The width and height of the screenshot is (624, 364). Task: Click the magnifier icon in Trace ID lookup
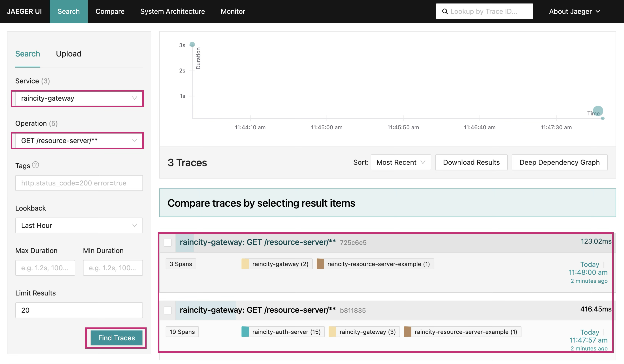pyautogui.click(x=445, y=11)
